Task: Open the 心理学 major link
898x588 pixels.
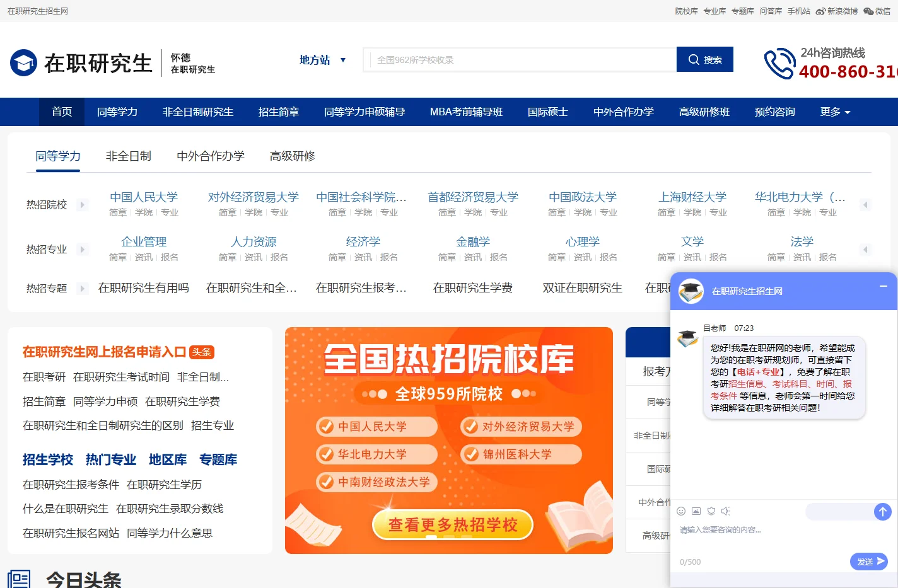Action: [583, 242]
